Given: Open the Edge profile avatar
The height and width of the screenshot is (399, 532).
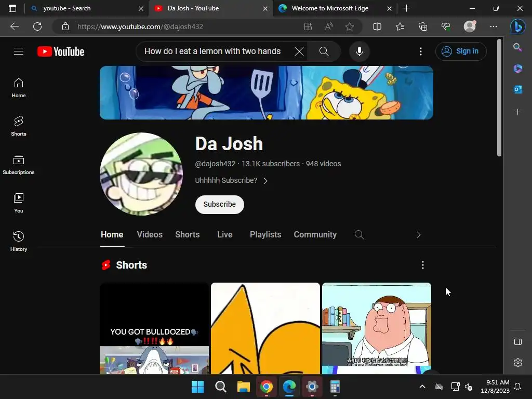Looking at the screenshot, I should click(470, 26).
